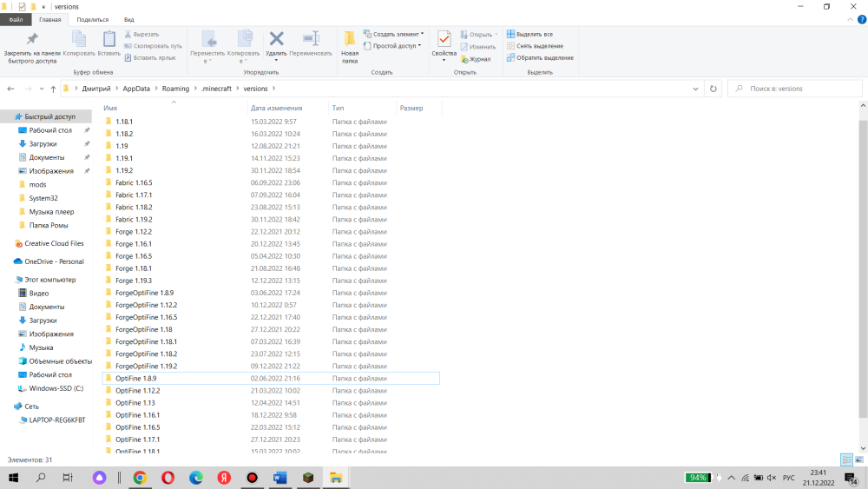Go back with the back arrow
The width and height of the screenshot is (868, 489).
[x=10, y=89]
